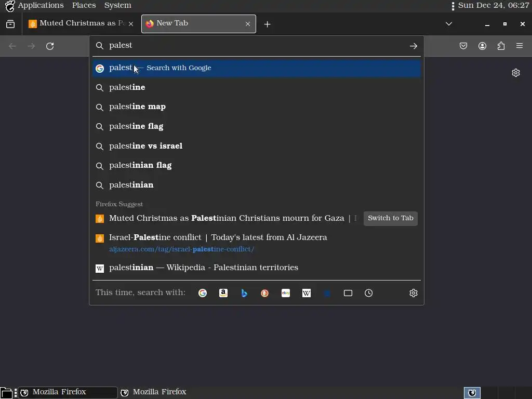Open a new tab with plus button
Screen dimensions: 532x399
point(268,24)
